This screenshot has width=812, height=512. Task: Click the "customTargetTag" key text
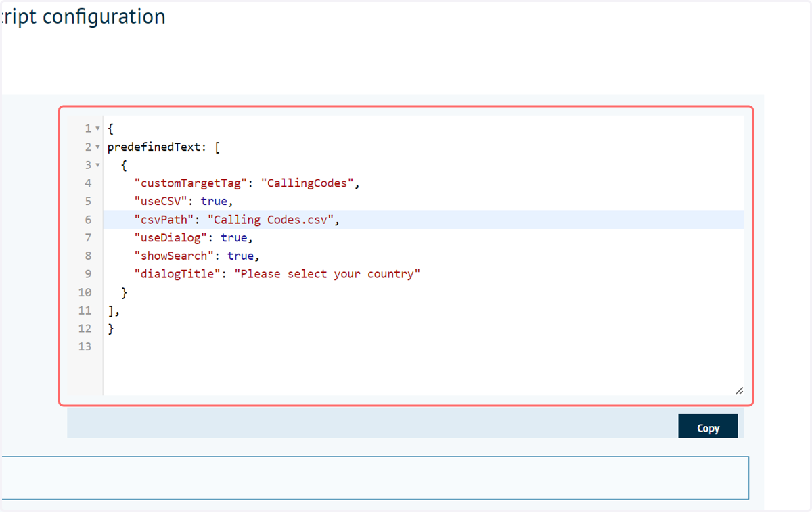coord(191,183)
